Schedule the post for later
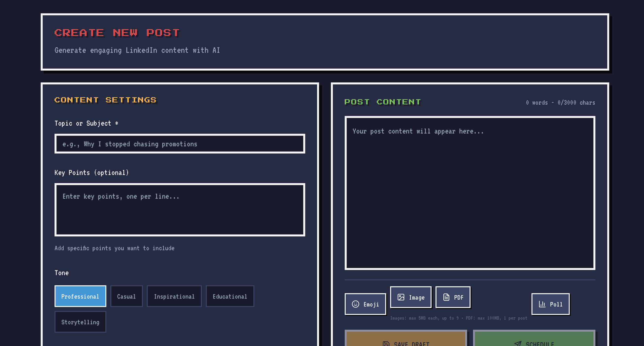This screenshot has width=644, height=346. click(534, 343)
